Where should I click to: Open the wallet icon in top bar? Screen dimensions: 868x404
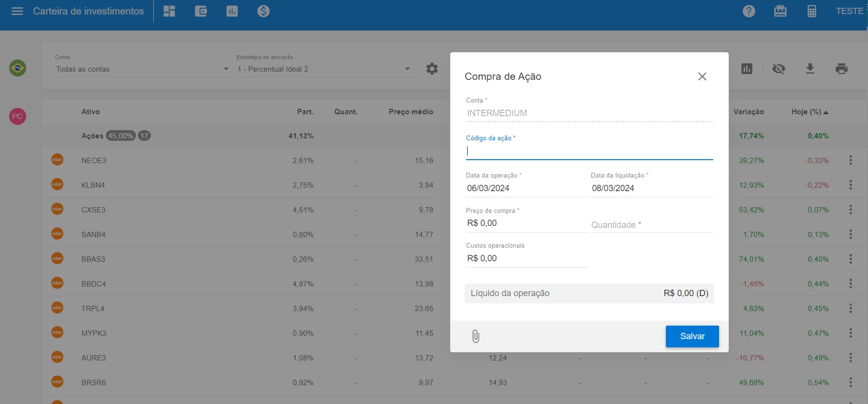(201, 11)
